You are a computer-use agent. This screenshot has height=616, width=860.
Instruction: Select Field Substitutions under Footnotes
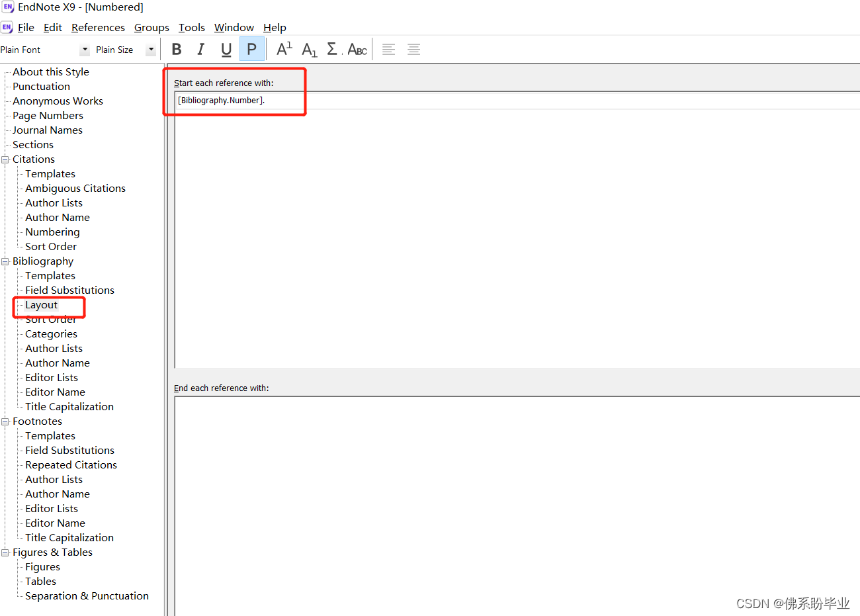(x=69, y=451)
